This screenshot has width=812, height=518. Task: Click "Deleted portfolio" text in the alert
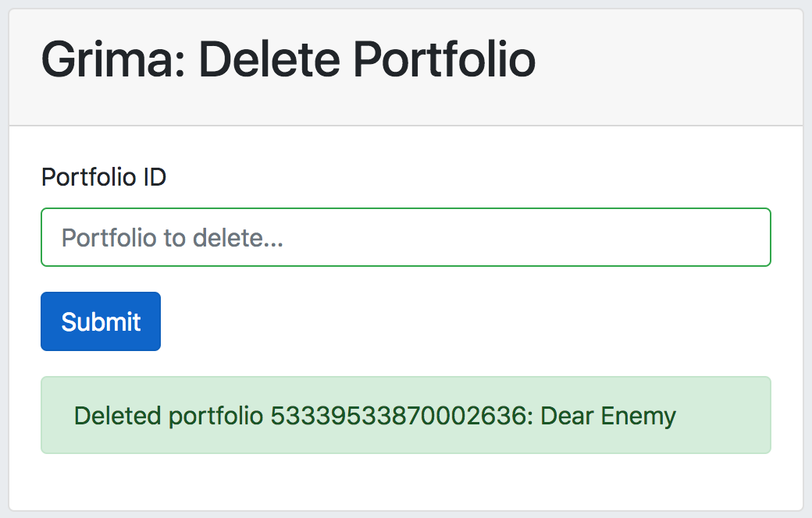pyautogui.click(x=168, y=416)
